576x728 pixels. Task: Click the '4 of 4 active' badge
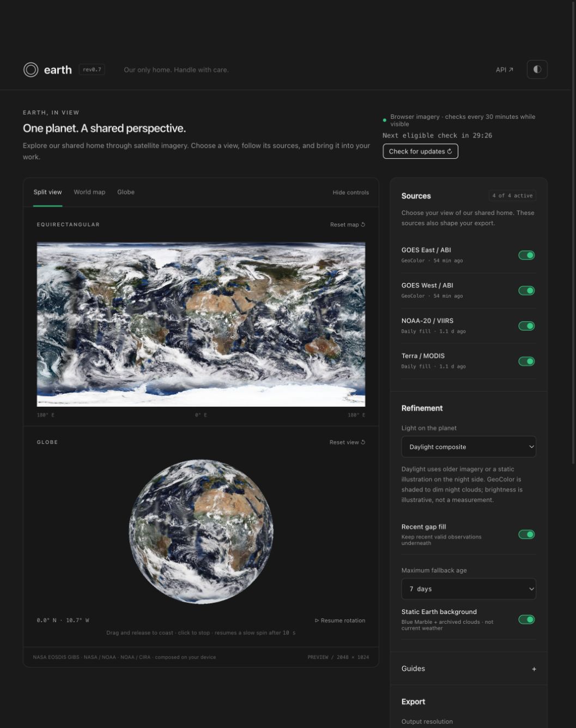pos(512,196)
